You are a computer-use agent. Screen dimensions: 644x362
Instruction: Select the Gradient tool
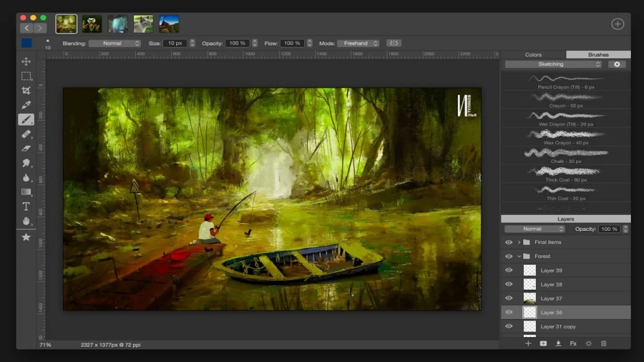point(26,192)
